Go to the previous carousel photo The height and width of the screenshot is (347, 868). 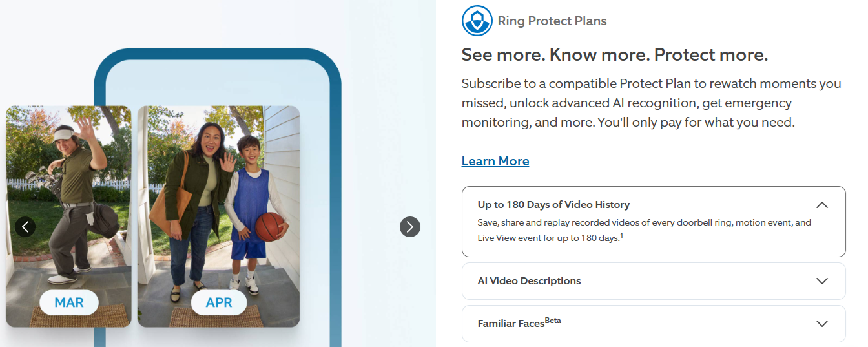[25, 226]
